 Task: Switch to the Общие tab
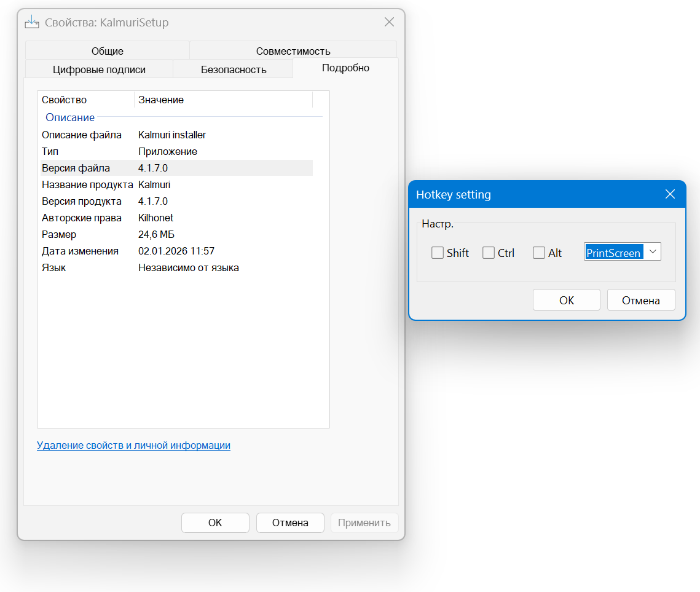point(108,51)
